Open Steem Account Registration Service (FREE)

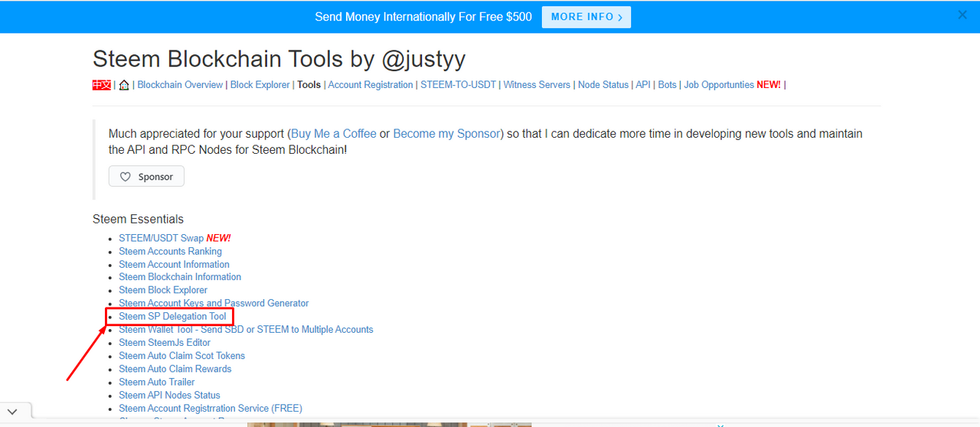tap(211, 408)
